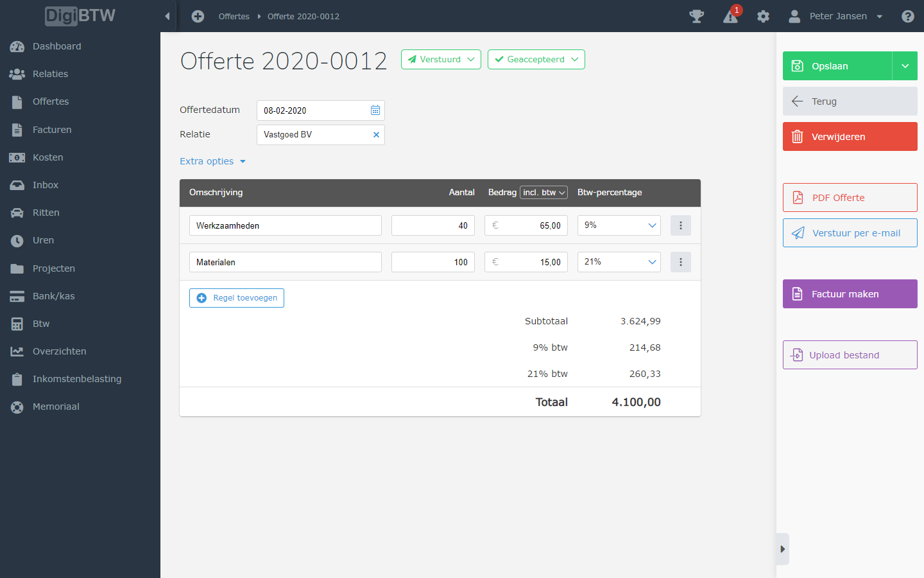Viewport: 924px width, 578px height.
Task: Click the Werkzaamheden description field
Action: click(x=285, y=225)
